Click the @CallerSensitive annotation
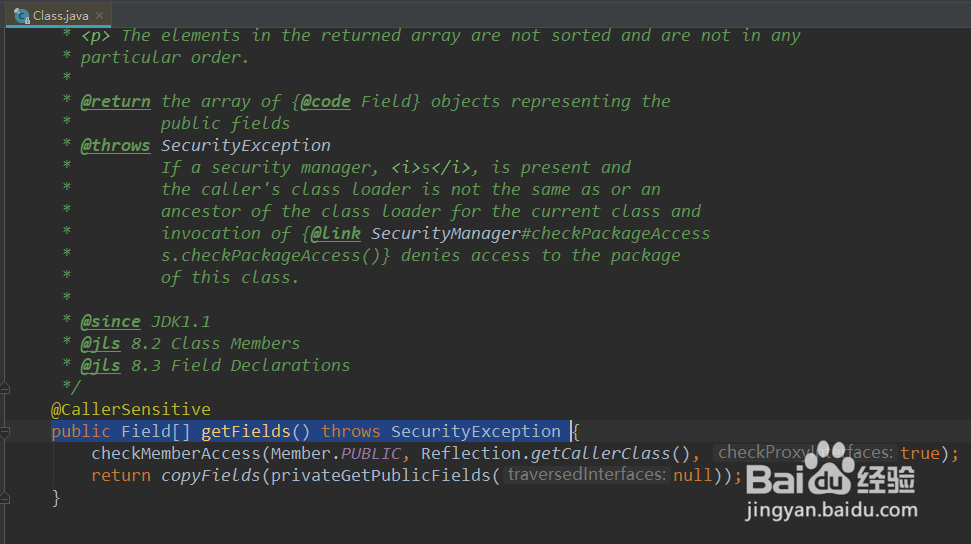Screen dimensions: 971x544 click(131, 410)
